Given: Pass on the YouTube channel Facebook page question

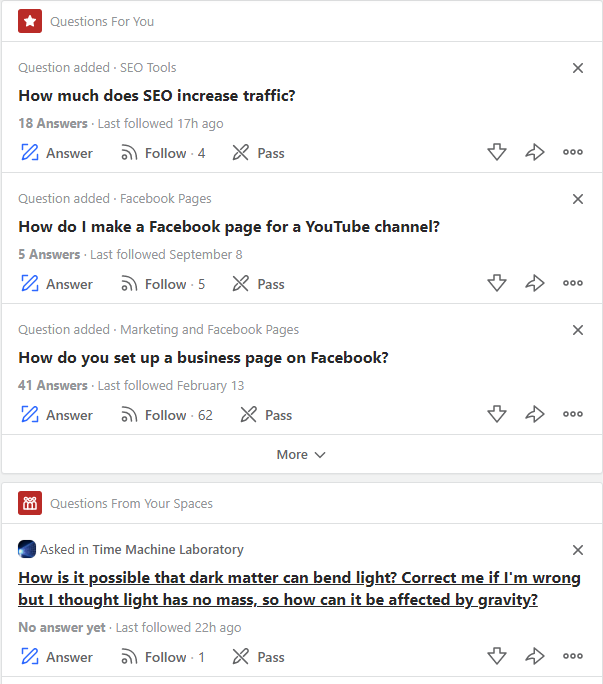Looking at the screenshot, I should (x=258, y=284).
